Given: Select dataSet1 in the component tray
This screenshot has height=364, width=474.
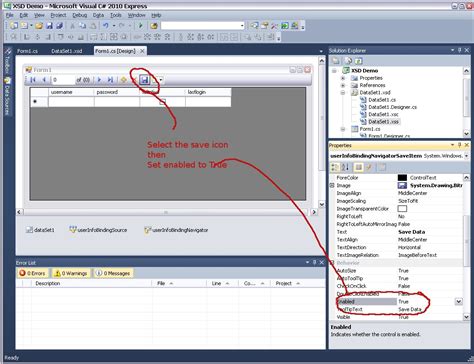Looking at the screenshot, I should click(40, 230).
